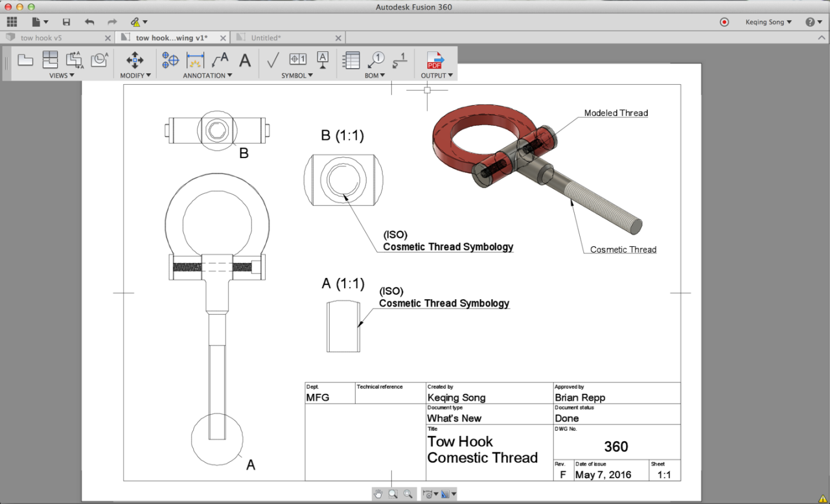The image size is (830, 504).
Task: Click the May 7, 2016 date field
Action: pos(603,475)
